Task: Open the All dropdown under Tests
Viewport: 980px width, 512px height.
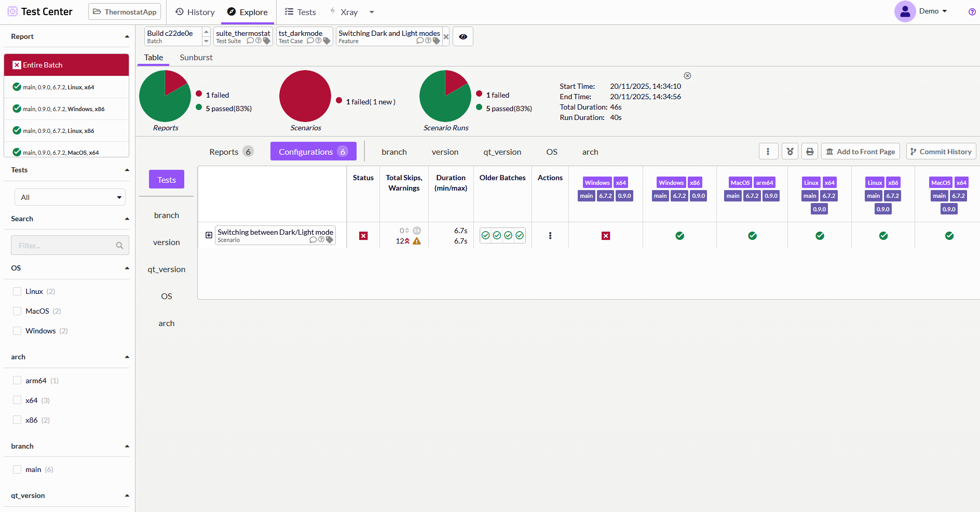Action: click(70, 197)
